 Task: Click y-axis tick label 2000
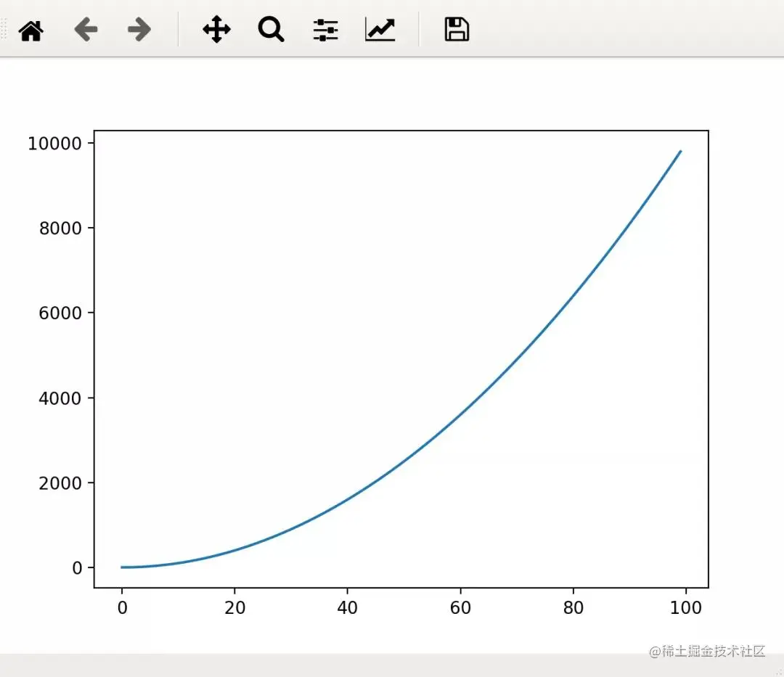(x=60, y=484)
